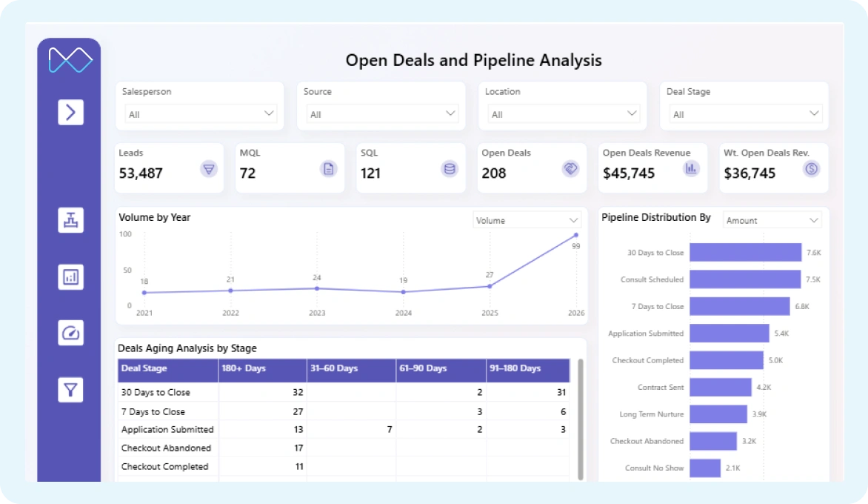The width and height of the screenshot is (868, 504).
Task: Select the '30 Days to Close' table row label
Action: point(156,392)
